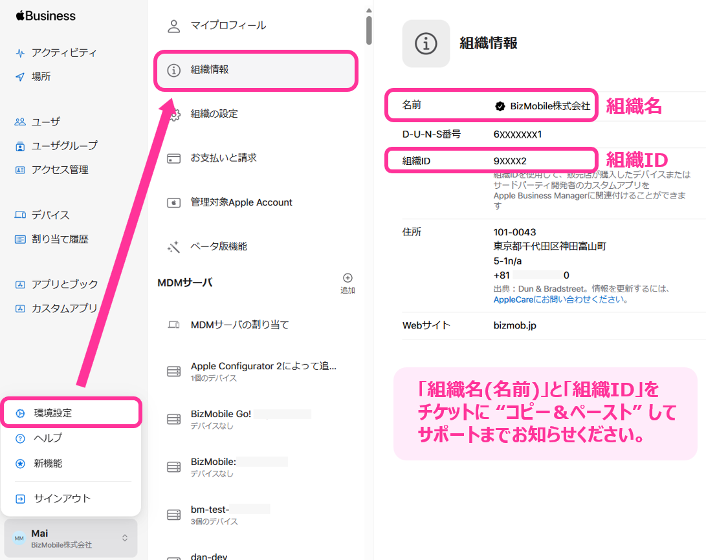Screen dimensions: 728x560
Task: Click the マイプロフィール person icon
Action: click(x=173, y=26)
